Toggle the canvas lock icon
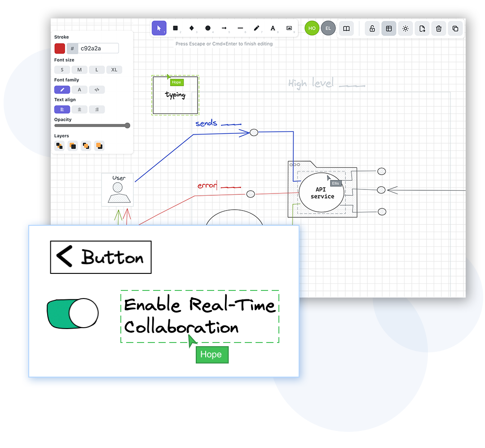The image size is (485, 448). pyautogui.click(x=372, y=29)
